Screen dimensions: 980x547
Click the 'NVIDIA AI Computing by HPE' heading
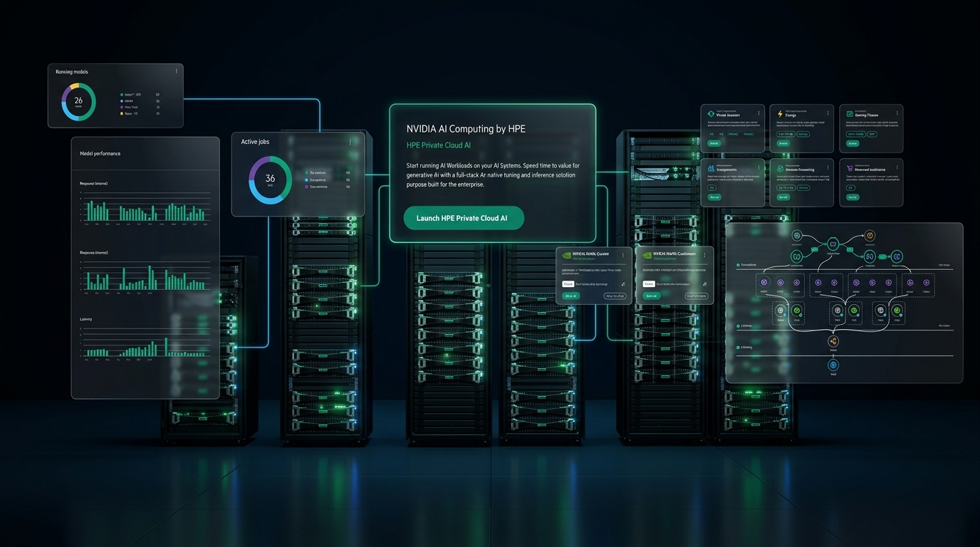click(x=466, y=129)
